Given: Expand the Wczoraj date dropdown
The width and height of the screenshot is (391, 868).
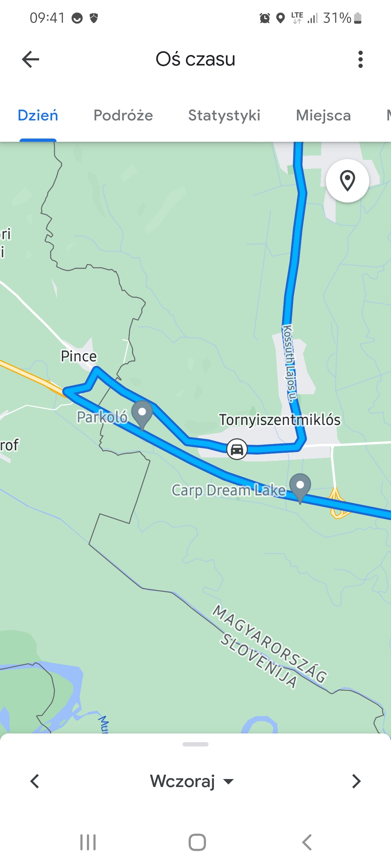Looking at the screenshot, I should pyautogui.click(x=192, y=781).
